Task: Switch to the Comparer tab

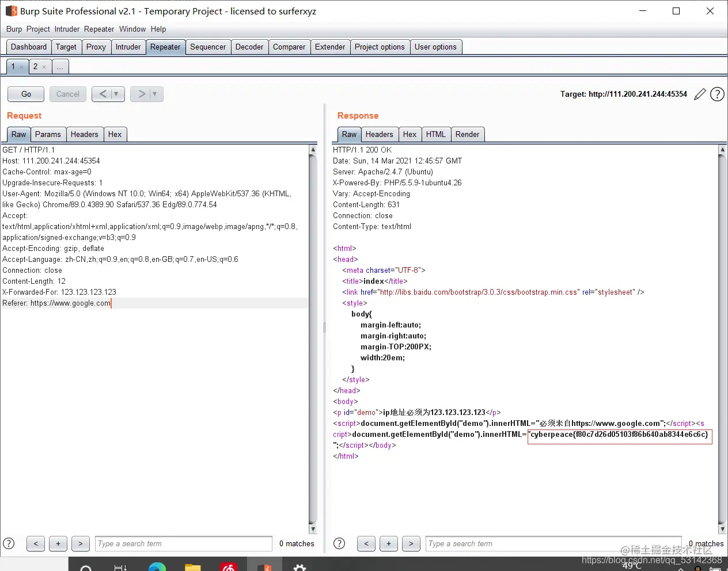Action: pos(289,47)
